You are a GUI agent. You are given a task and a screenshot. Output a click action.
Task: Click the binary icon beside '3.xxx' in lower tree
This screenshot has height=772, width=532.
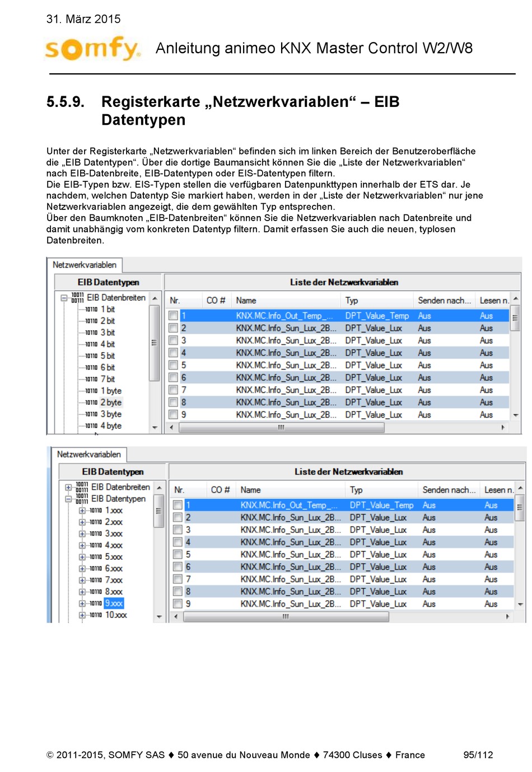pyautogui.click(x=96, y=534)
